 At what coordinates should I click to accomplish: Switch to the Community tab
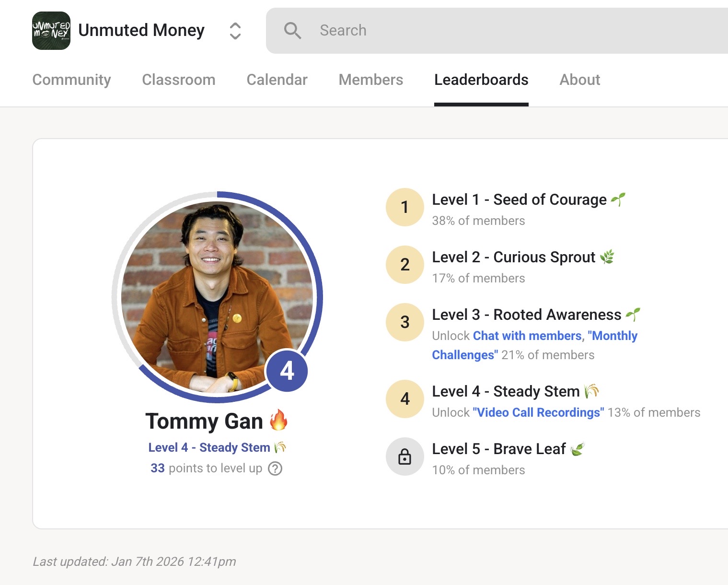[x=71, y=80]
